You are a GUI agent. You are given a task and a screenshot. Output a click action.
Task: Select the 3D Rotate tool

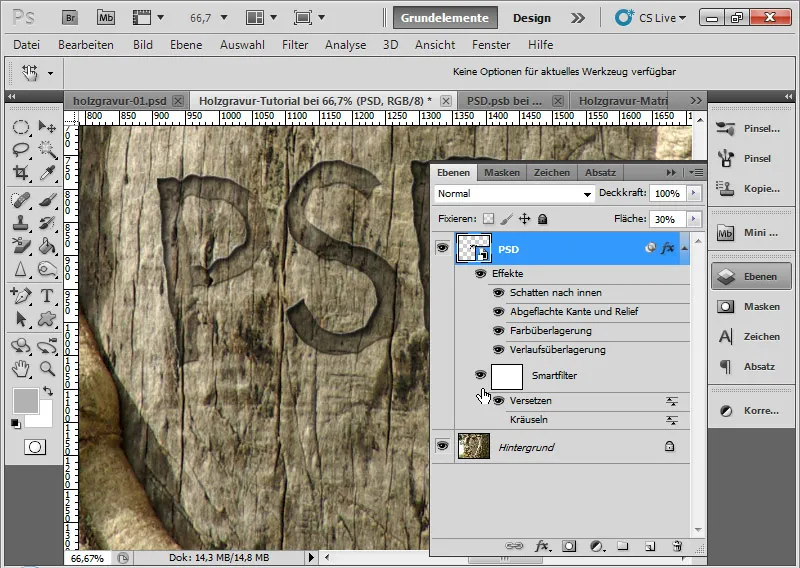point(20,346)
